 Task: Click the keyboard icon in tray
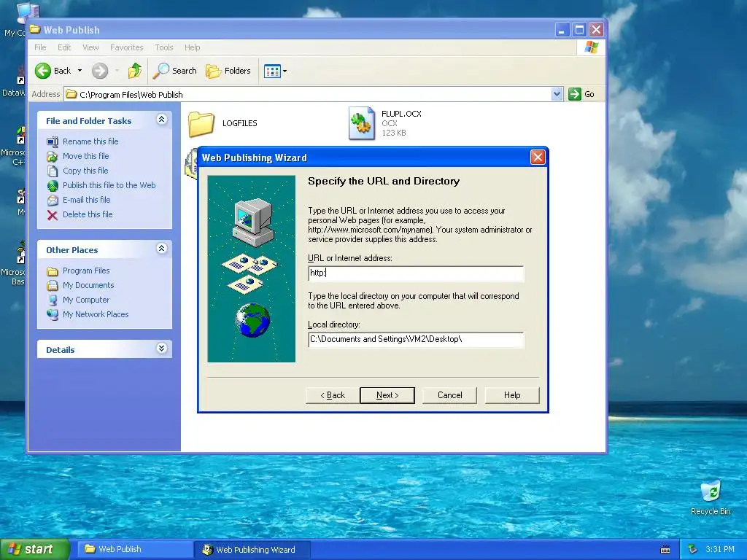click(x=665, y=550)
